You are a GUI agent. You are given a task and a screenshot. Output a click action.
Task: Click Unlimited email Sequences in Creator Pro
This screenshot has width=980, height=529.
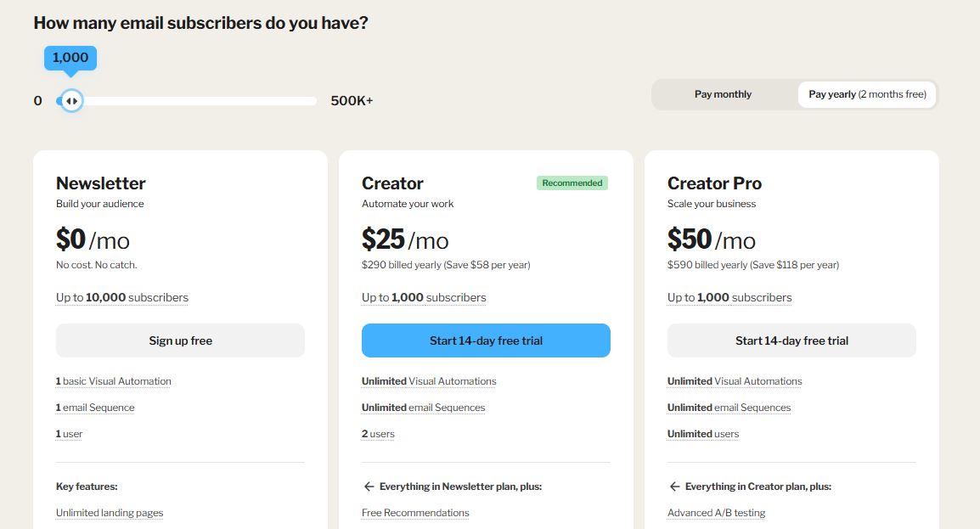(729, 408)
